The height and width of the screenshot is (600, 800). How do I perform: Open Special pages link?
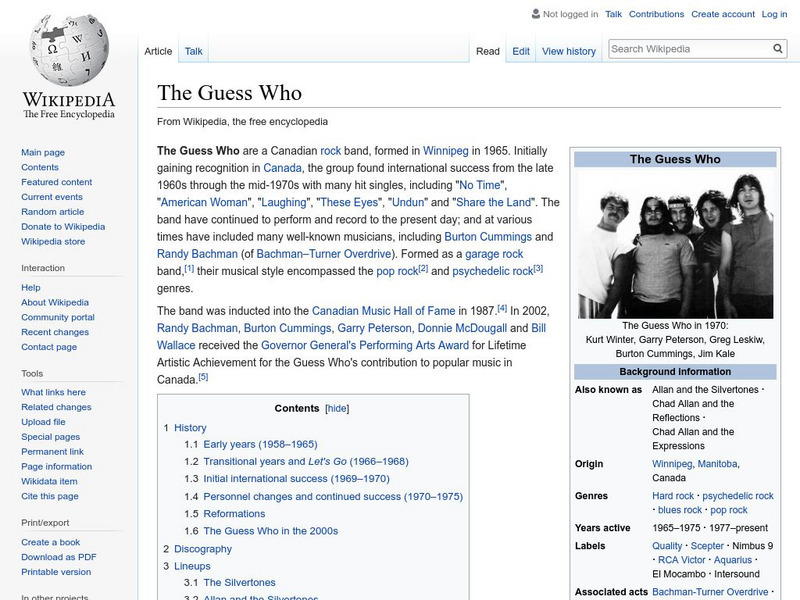coord(51,437)
